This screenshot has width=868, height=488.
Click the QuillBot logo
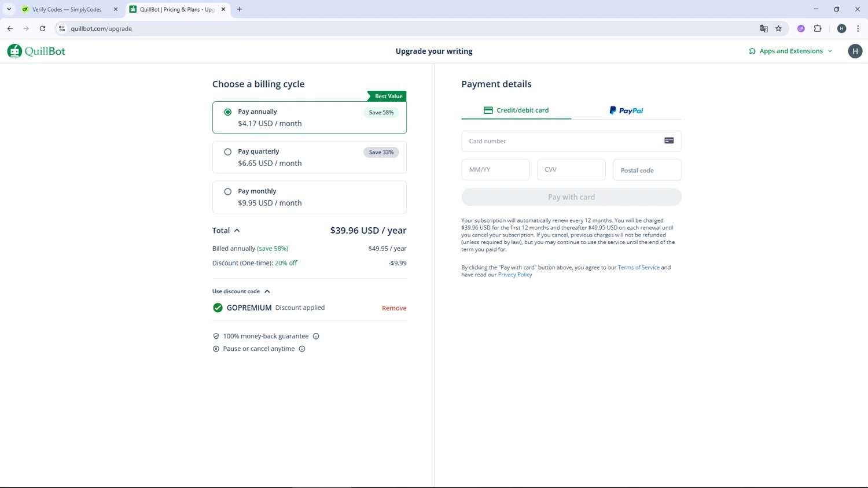[x=36, y=51]
